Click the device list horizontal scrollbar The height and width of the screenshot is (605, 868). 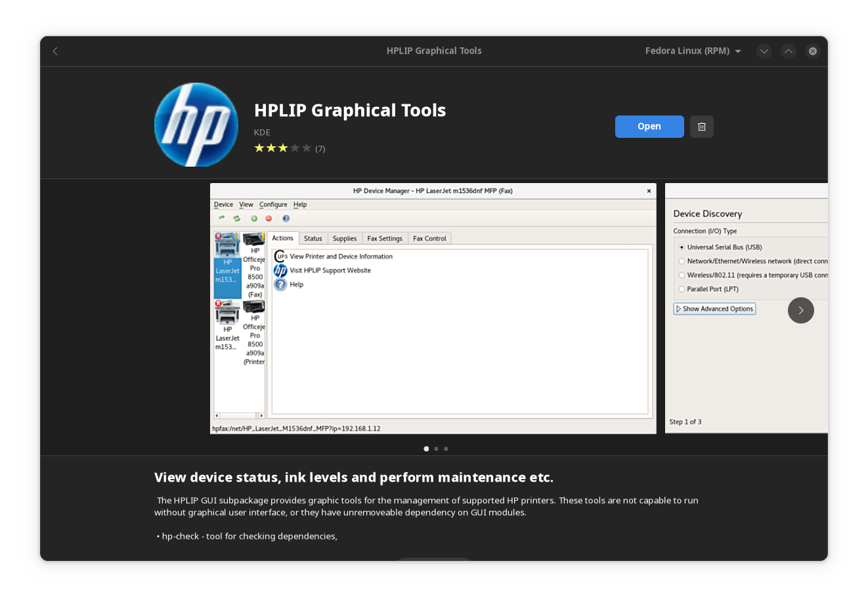[239, 415]
